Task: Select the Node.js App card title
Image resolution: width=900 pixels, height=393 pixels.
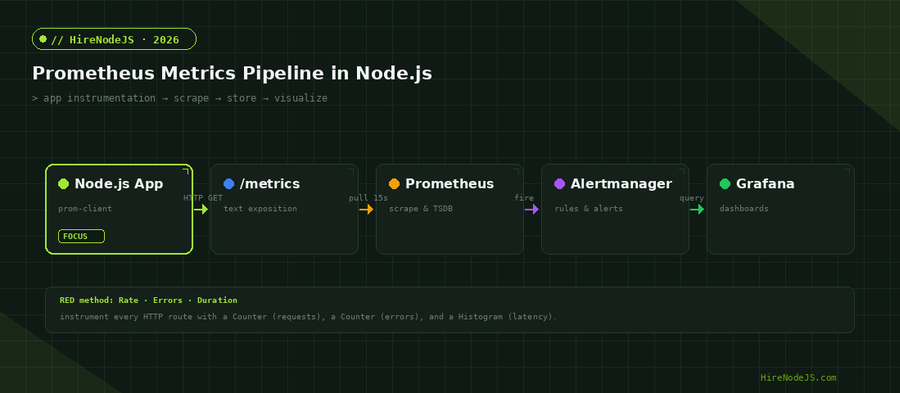Action: (119, 184)
